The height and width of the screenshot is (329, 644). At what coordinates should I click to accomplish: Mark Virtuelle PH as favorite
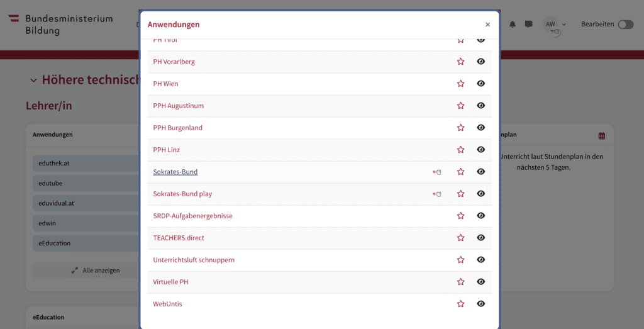[x=460, y=282]
